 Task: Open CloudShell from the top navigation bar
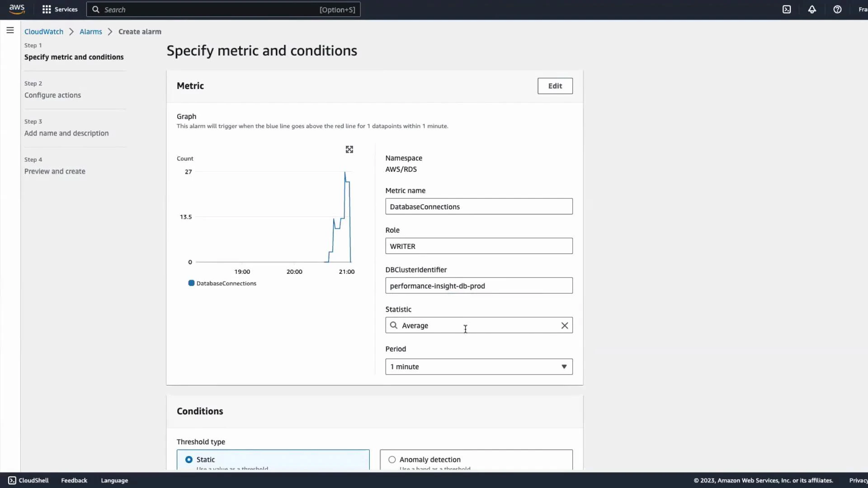(x=786, y=9)
